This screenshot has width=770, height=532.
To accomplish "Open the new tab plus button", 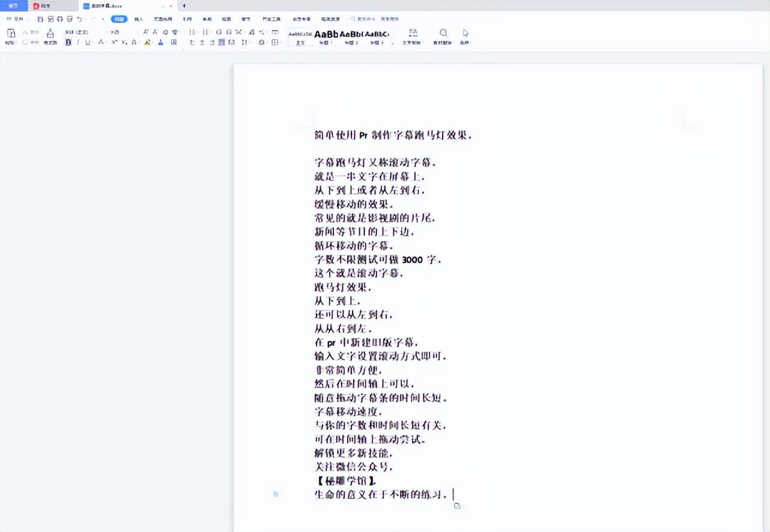I will (184, 6).
